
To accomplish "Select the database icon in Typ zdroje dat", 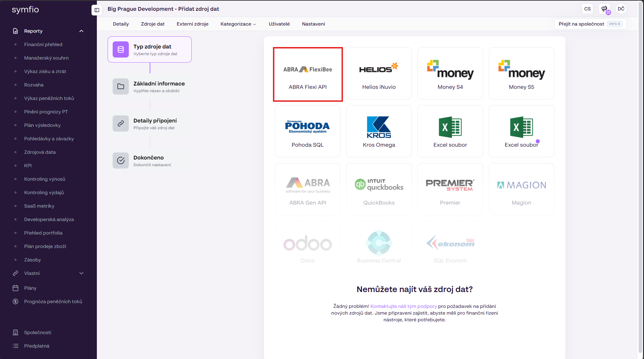I will coord(121,49).
